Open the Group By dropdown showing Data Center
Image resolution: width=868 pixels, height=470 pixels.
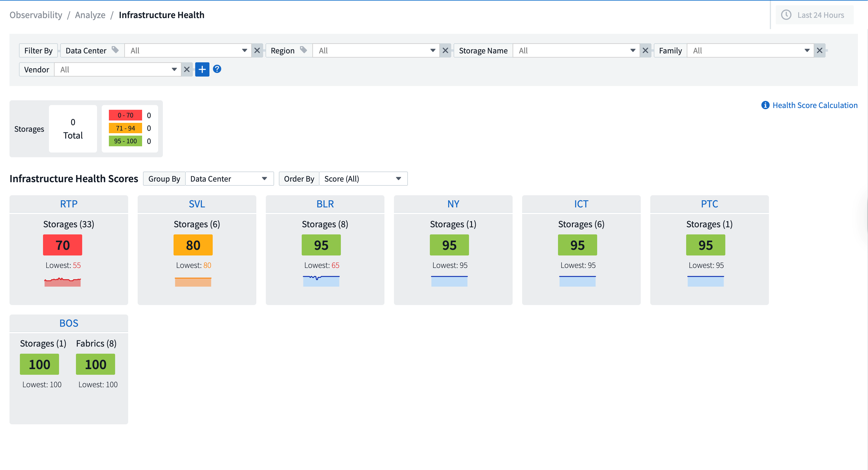(x=229, y=179)
